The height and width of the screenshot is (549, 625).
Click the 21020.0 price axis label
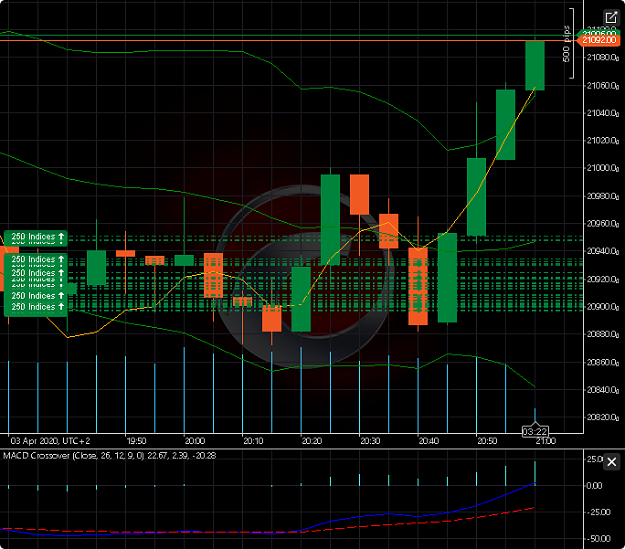pyautogui.click(x=603, y=141)
